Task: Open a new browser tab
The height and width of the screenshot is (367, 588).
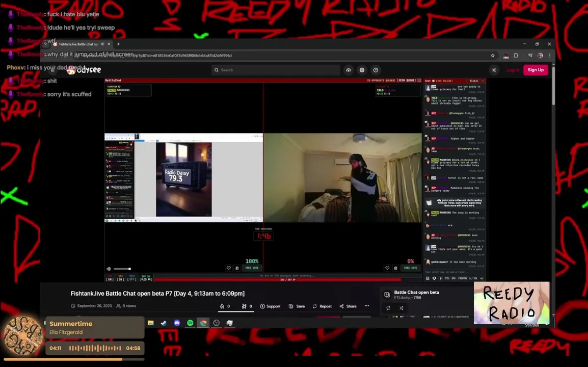Action: (x=119, y=44)
